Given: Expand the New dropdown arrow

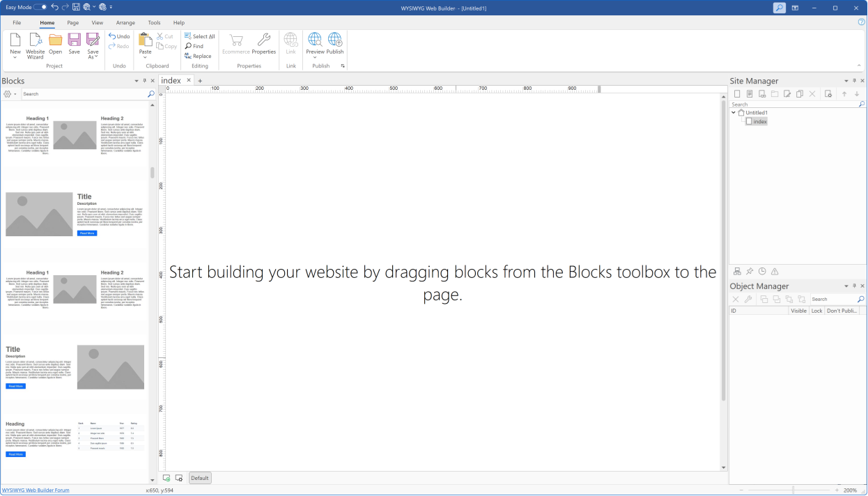Looking at the screenshot, I should click(15, 57).
